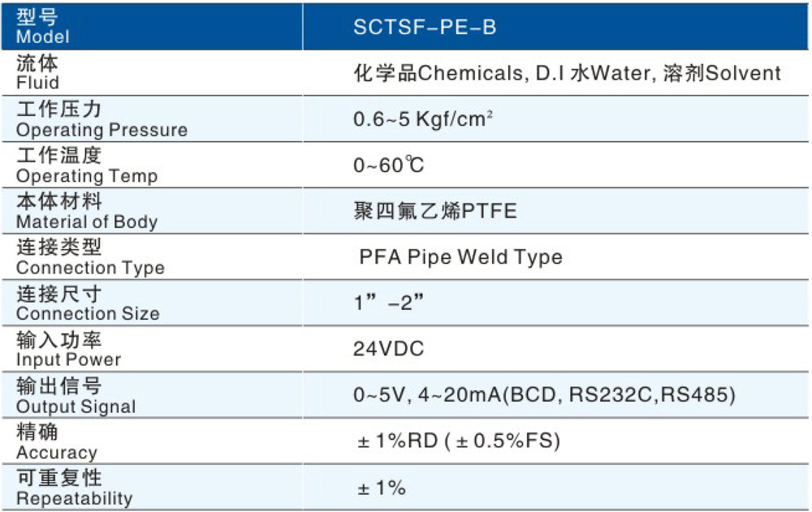This screenshot has width=812, height=512.
Task: Click the ±1%RD accuracy value
Action: point(459,441)
